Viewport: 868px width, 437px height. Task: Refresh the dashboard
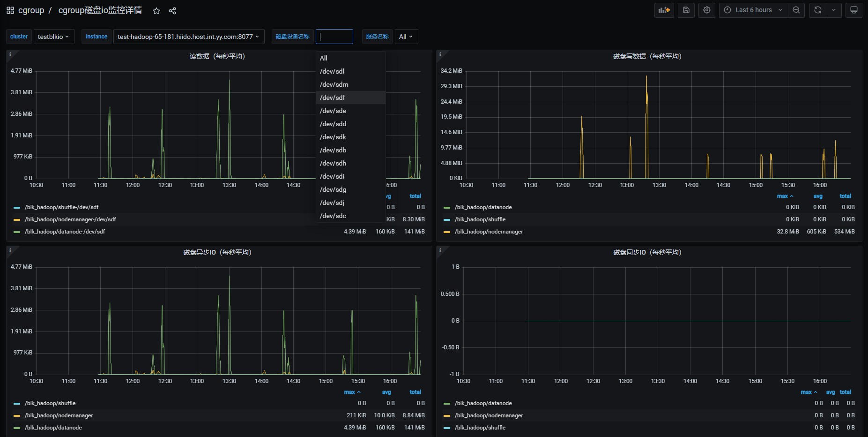[817, 10]
